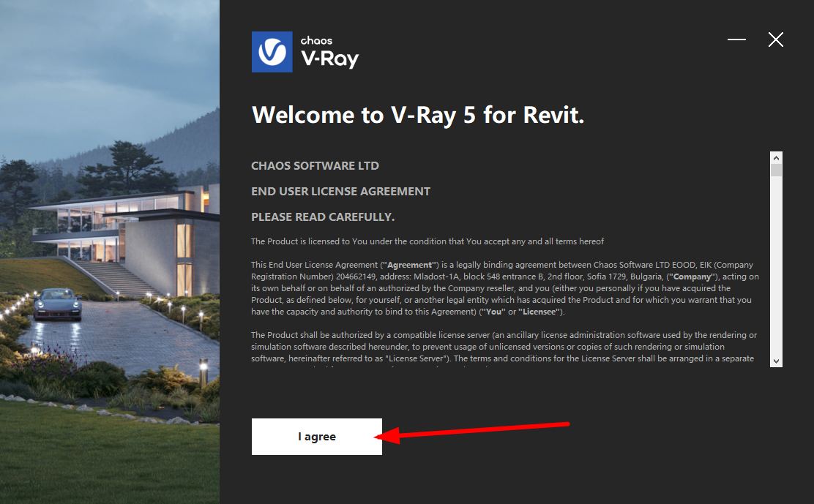Screen dimensions: 814x504
Task: Click the blue V-Ray logo icon
Action: coord(272,52)
